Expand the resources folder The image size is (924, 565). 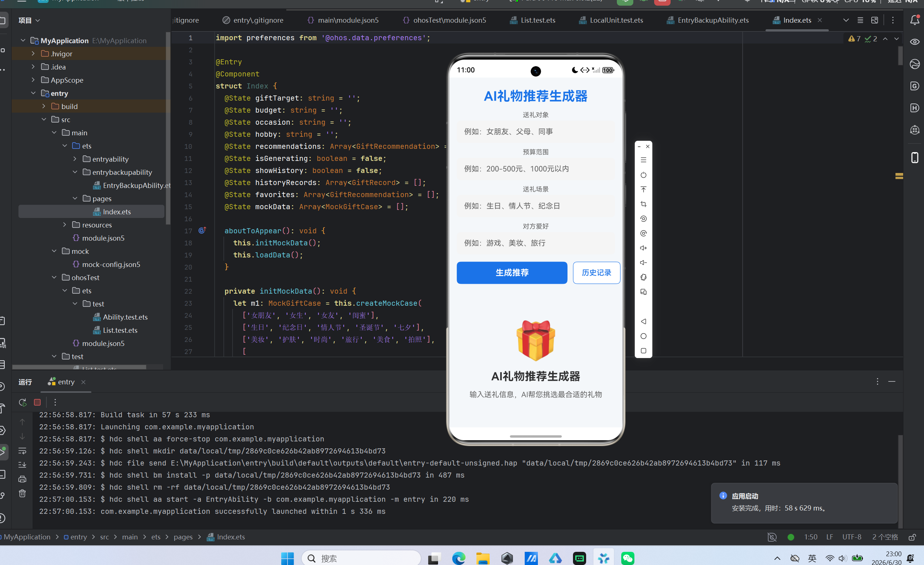tap(64, 224)
